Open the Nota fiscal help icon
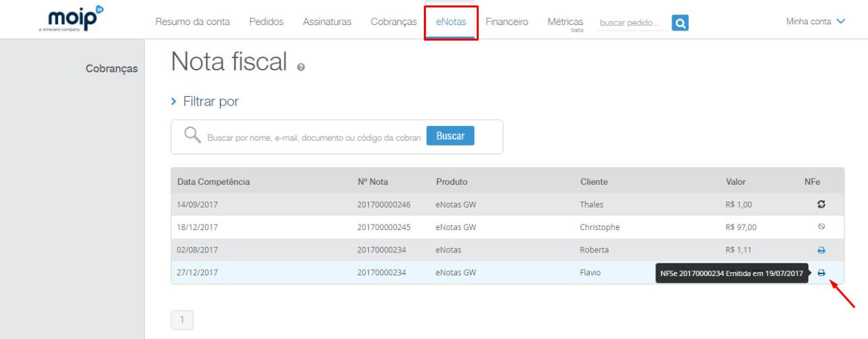The width and height of the screenshot is (868, 339). pos(301,67)
